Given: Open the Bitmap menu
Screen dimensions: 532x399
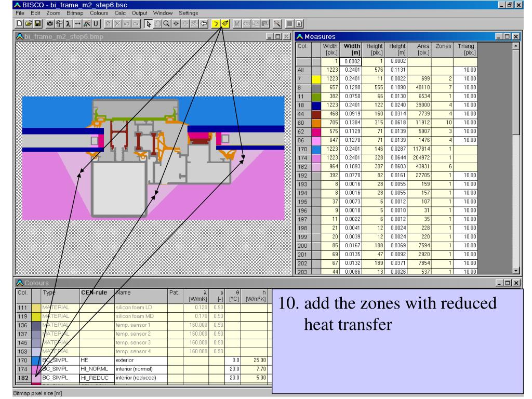Looking at the screenshot, I should (x=75, y=13).
